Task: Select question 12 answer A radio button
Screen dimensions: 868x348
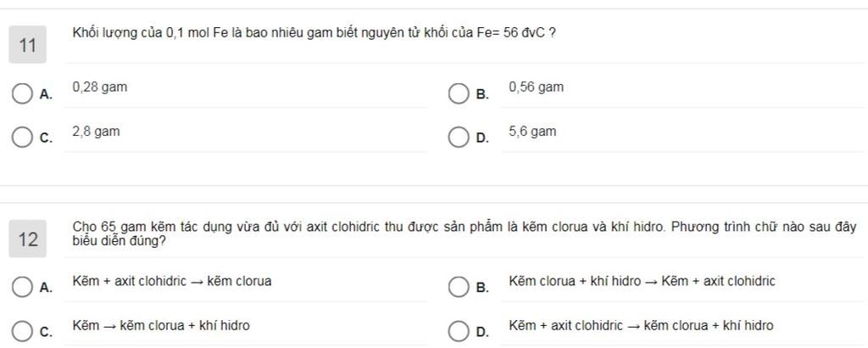Action: tap(22, 288)
